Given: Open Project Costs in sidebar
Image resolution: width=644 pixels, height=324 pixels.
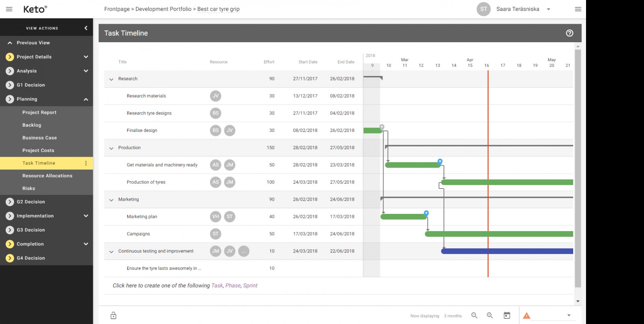Looking at the screenshot, I should (x=38, y=150).
